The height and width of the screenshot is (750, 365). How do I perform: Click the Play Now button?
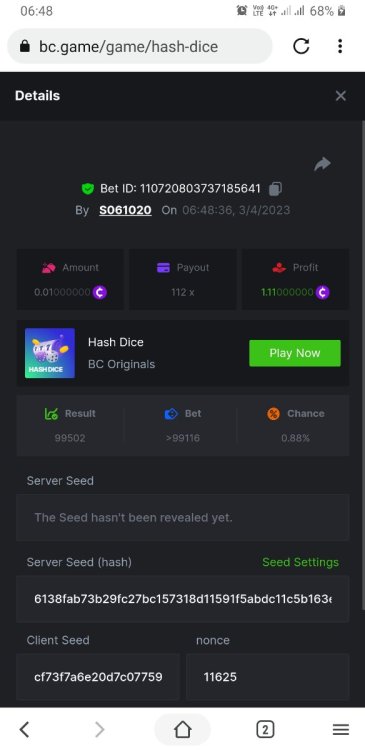click(295, 353)
